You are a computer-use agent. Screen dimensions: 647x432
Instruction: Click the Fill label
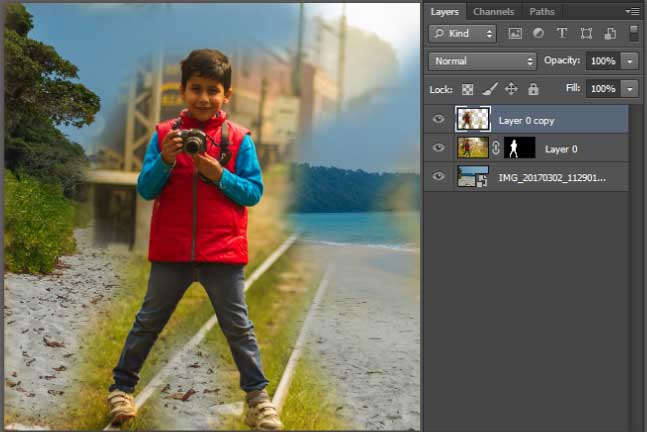point(573,87)
